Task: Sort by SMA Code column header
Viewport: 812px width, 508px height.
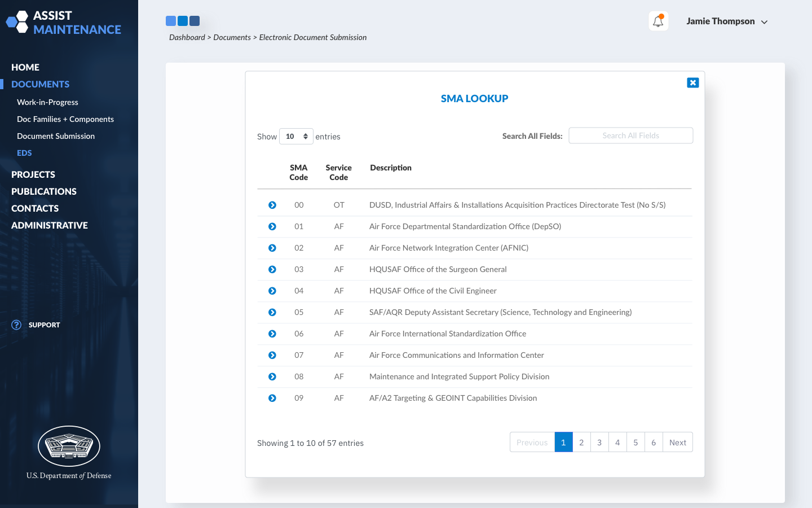Action: pos(299,172)
